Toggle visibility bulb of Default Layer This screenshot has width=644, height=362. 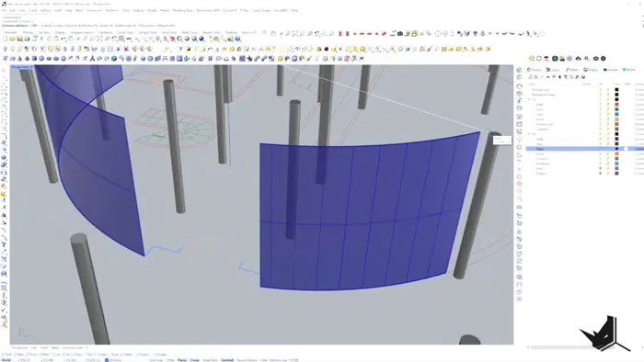(x=601, y=89)
